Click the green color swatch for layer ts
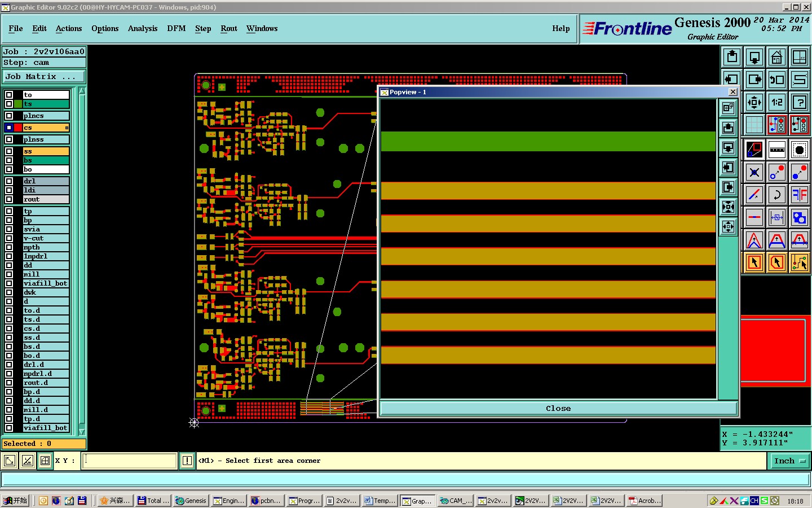This screenshot has height=508, width=812. [18, 104]
